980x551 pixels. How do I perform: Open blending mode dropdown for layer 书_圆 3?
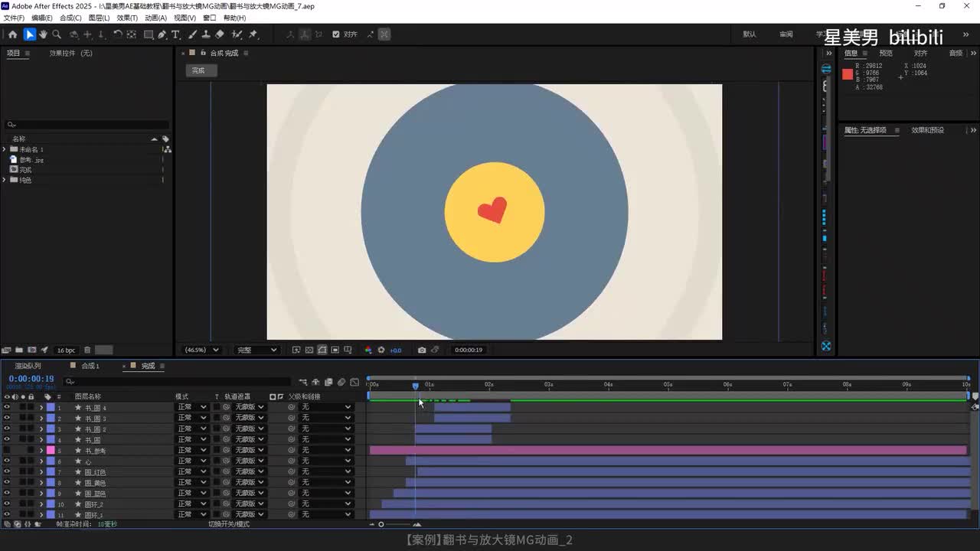pos(191,419)
